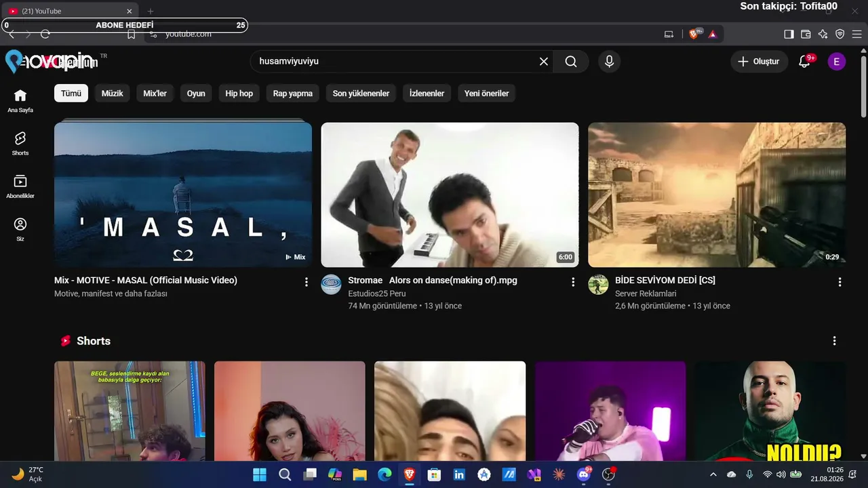Select the Mix'ler filter chip
This screenshot has height=488, width=868.
click(x=155, y=94)
